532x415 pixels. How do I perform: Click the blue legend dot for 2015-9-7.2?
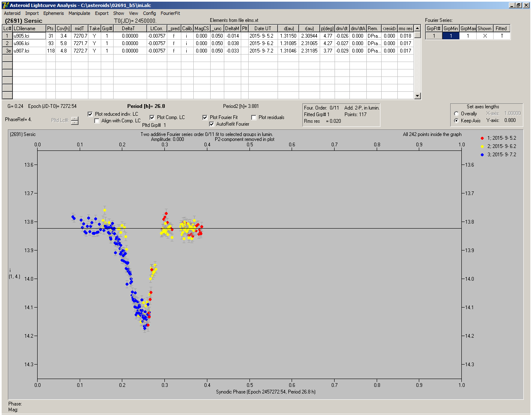click(482, 155)
